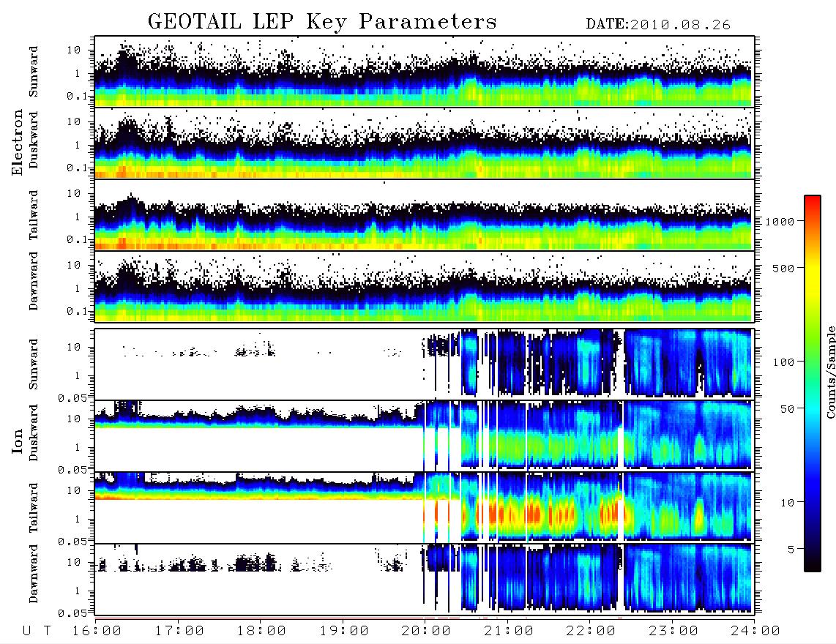The width and height of the screenshot is (836, 644).
Task: Select the Electron 'Tailward' axis label
Action: coord(34,215)
